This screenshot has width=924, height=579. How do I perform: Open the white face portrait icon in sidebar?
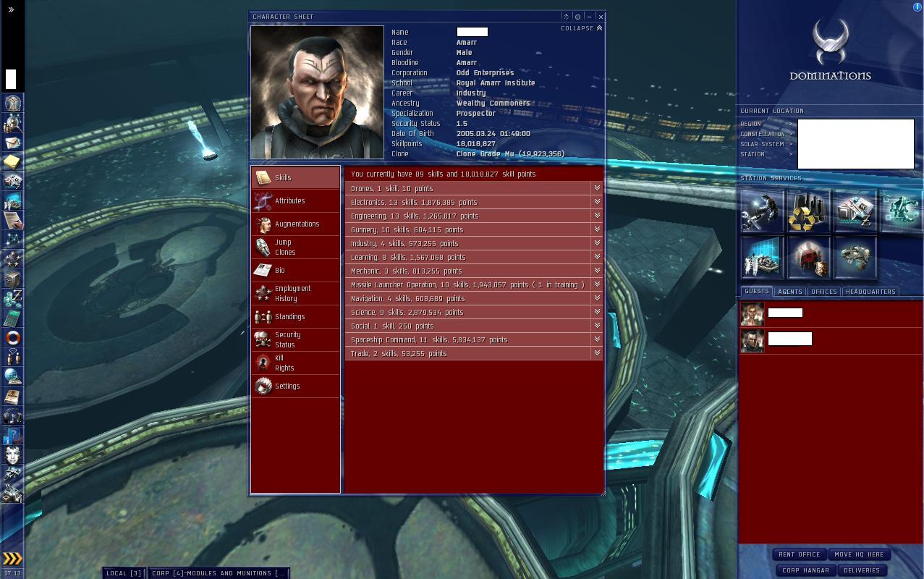coord(12,455)
